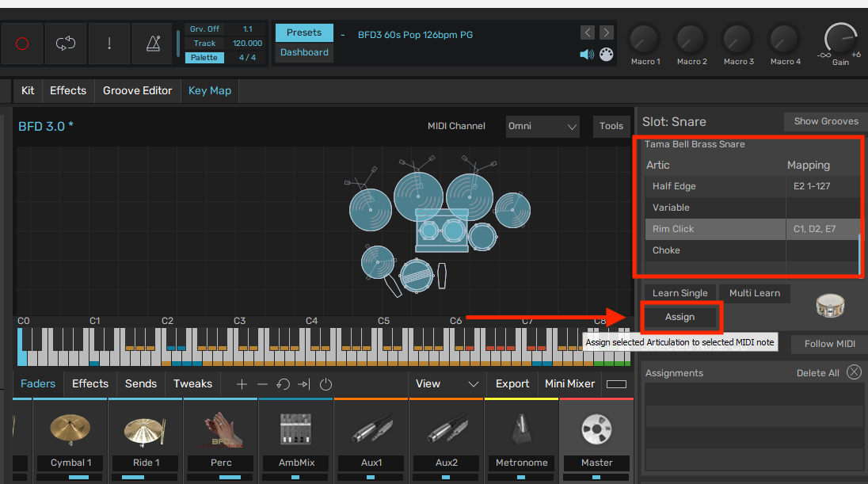
Task: Click the Gain knob
Action: (840, 39)
